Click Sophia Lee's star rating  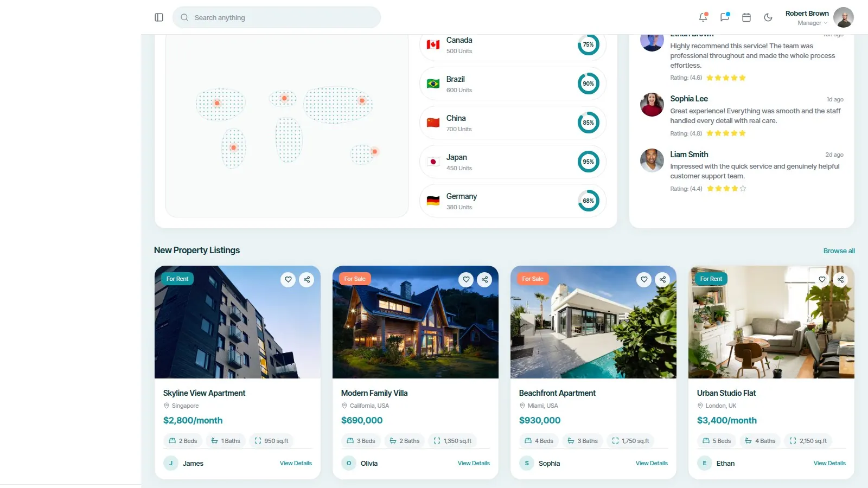pos(726,133)
